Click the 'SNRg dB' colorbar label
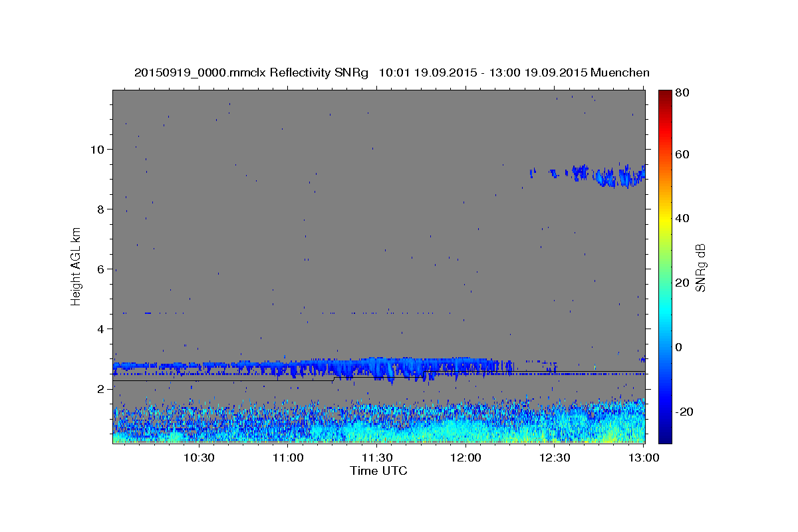 tap(700, 268)
